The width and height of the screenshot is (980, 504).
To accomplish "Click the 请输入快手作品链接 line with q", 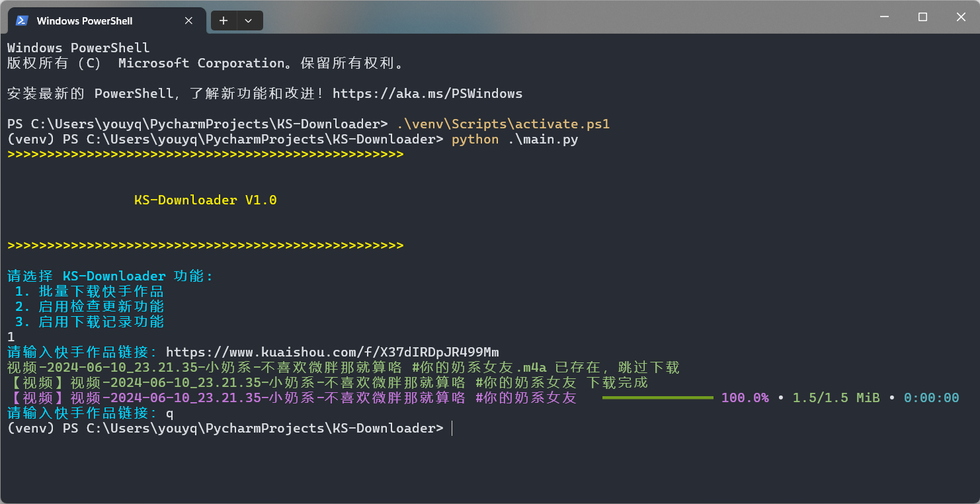I will click(x=91, y=413).
